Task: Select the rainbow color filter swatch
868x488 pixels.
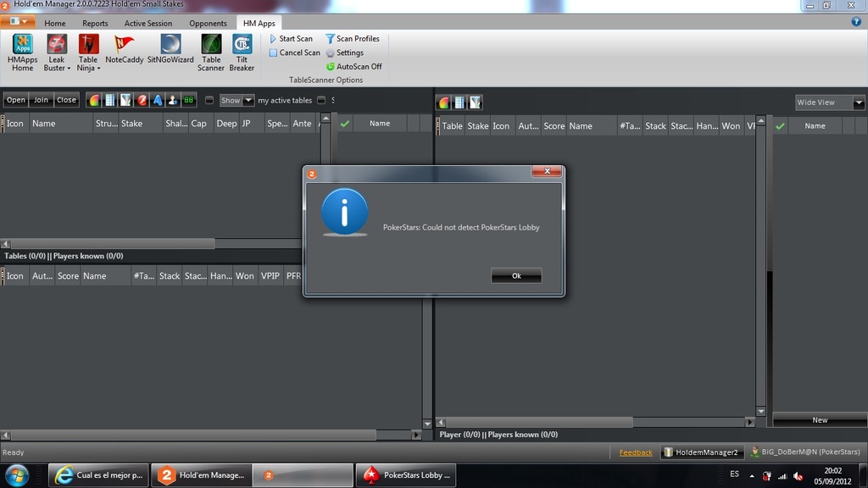Action: point(93,99)
